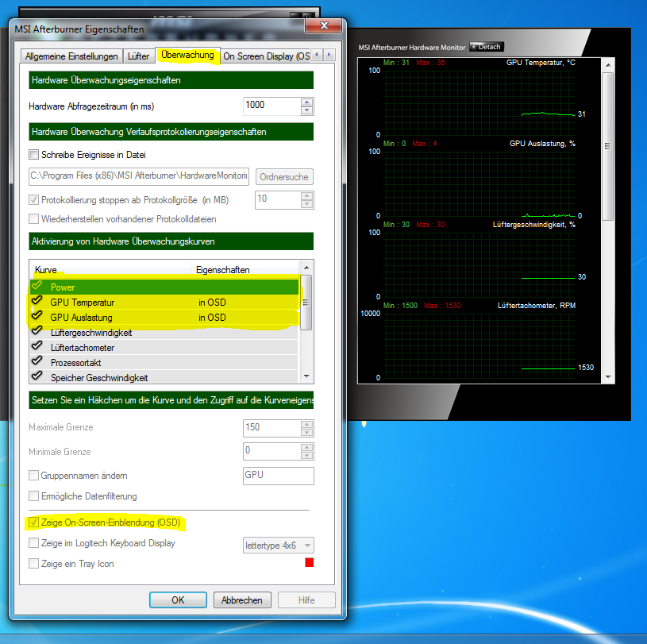The height and width of the screenshot is (644, 647).
Task: Click the Lüftertachometer RPM graph
Action: pyautogui.click(x=479, y=345)
